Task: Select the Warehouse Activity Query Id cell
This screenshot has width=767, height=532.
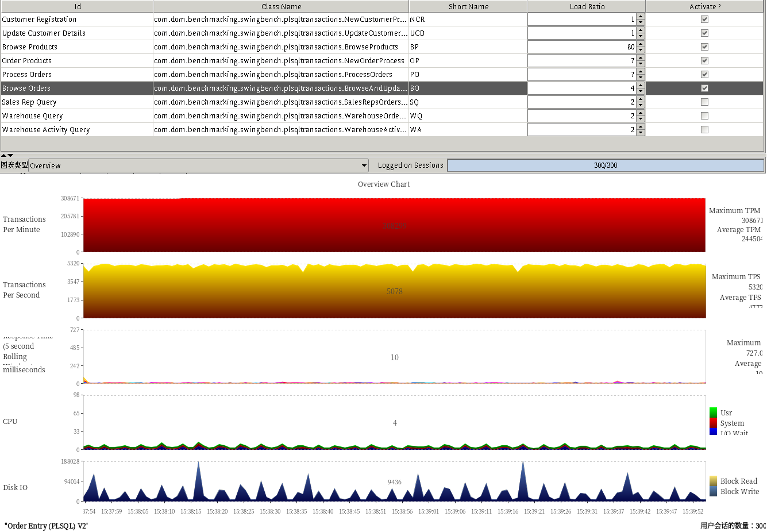Action: point(77,129)
